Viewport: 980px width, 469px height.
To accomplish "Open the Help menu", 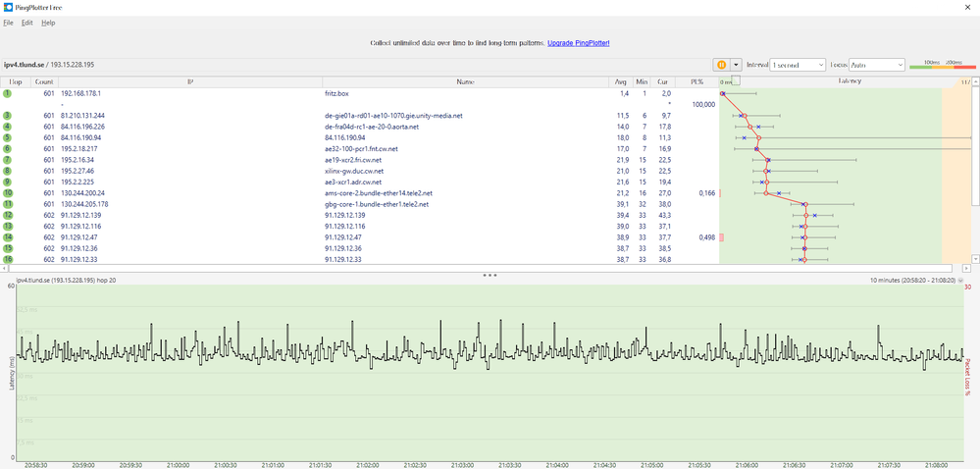I will 48,23.
